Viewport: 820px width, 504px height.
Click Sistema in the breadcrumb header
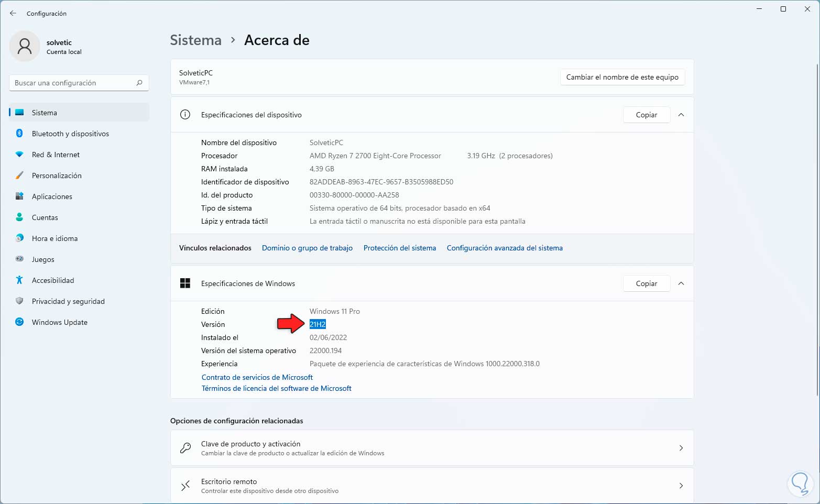tap(196, 40)
